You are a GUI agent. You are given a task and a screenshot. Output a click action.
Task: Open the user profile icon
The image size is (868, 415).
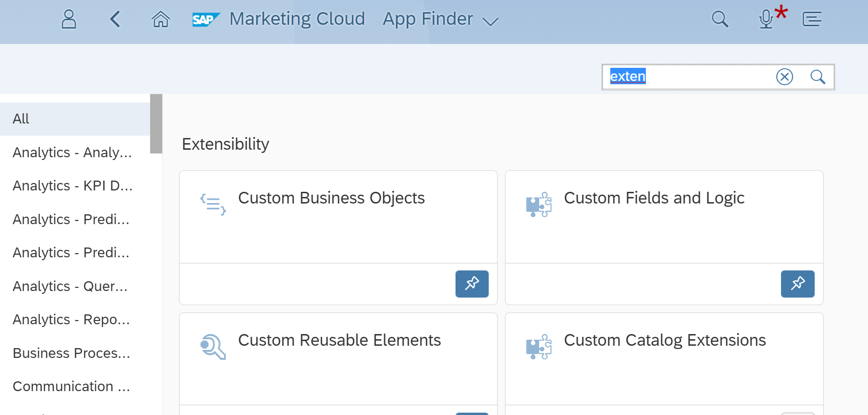pos(69,19)
